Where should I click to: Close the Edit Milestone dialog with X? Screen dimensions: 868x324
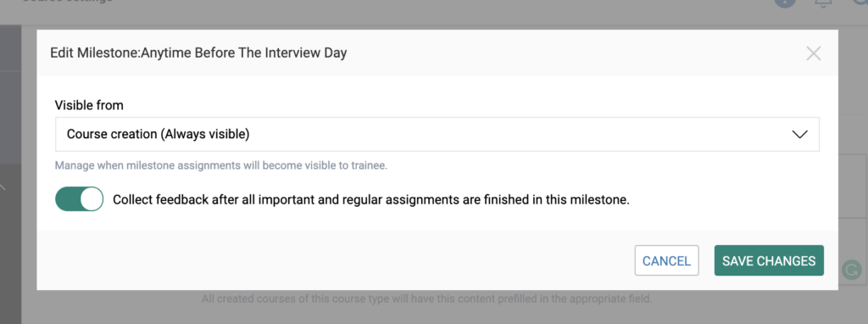tap(813, 53)
